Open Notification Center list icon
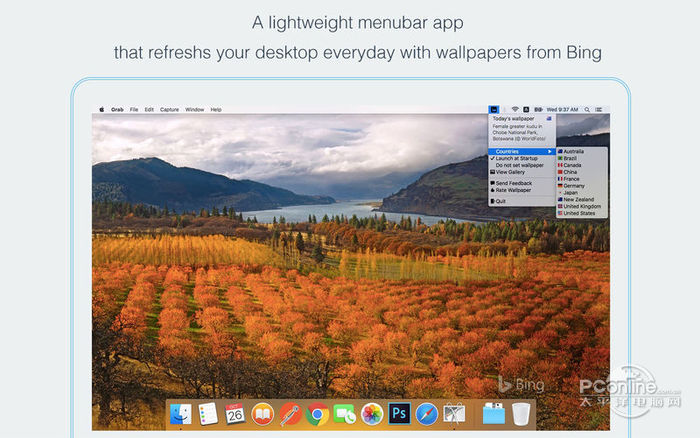 [x=599, y=109]
